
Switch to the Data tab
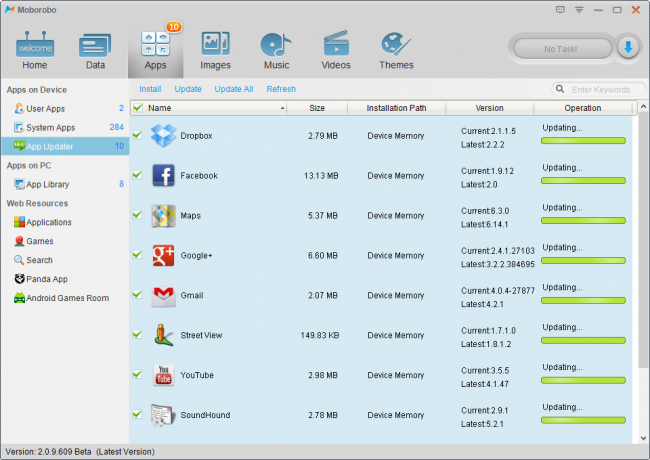pyautogui.click(x=95, y=51)
